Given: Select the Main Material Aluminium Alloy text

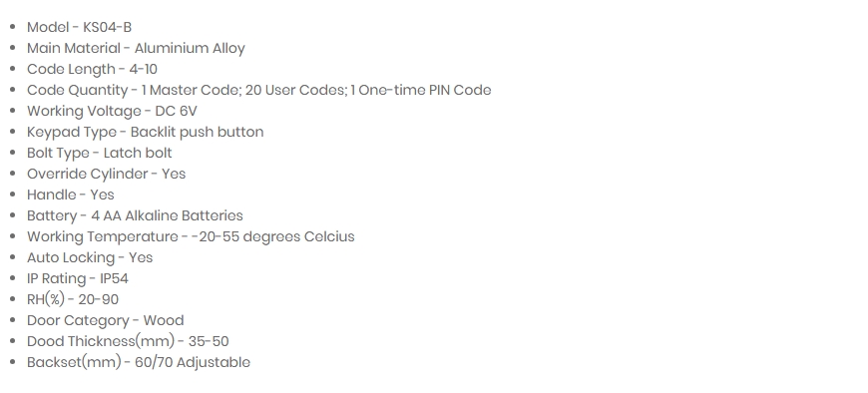Looking at the screenshot, I should point(136,48).
